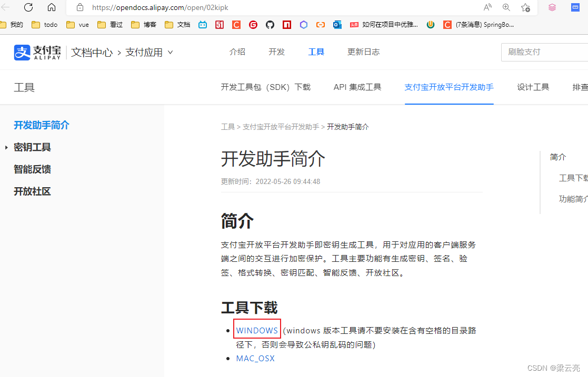Click the 51 bookmark icon
Viewport: 588px width, 377px height.
[x=220, y=25]
